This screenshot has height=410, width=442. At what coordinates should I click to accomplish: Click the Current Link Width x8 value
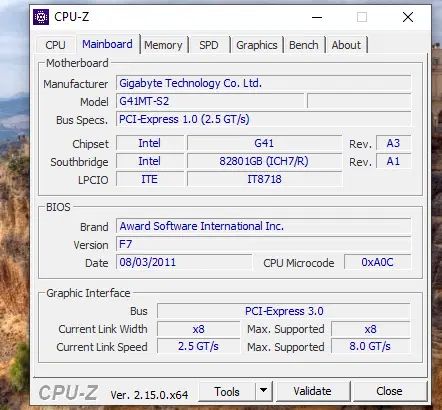(198, 329)
